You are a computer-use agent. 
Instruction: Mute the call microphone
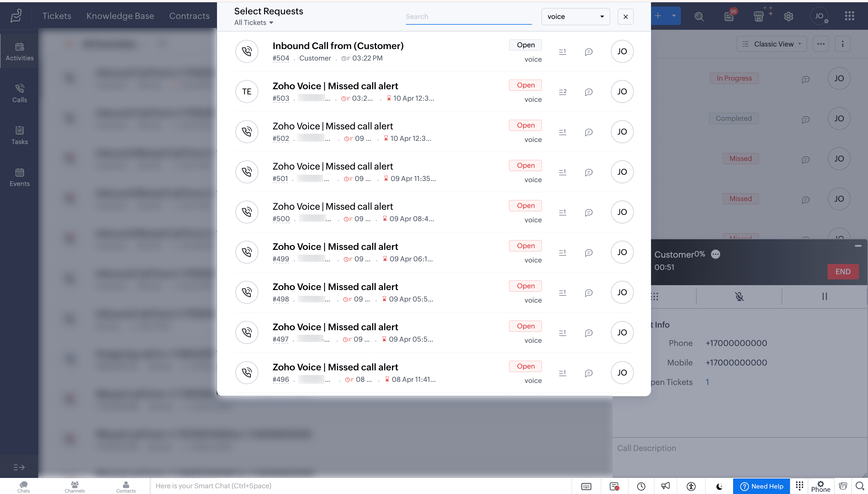tap(739, 297)
